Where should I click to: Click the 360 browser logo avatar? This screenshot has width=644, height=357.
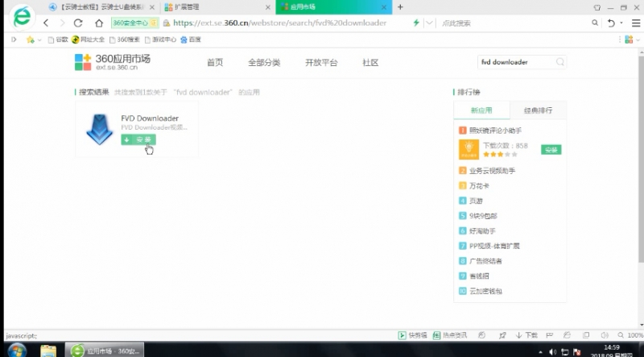23,17
